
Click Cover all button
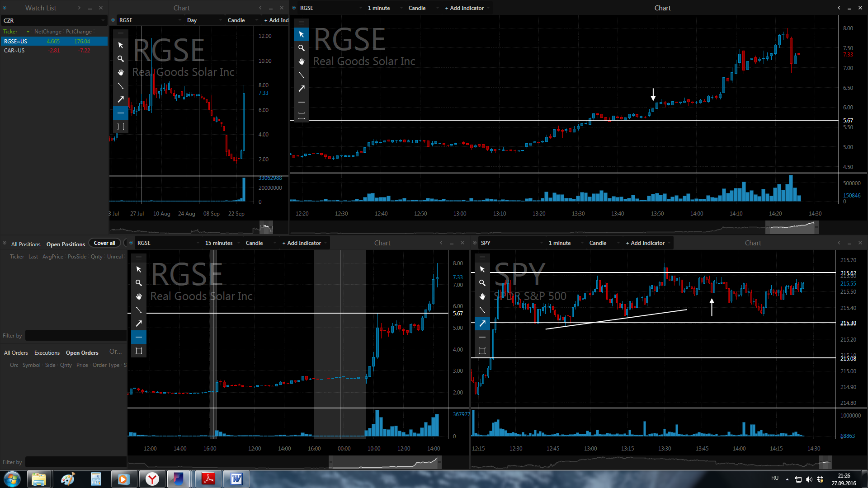(104, 243)
